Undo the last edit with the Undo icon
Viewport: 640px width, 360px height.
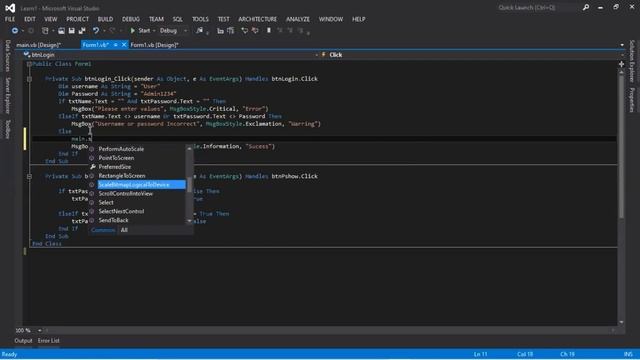(x=96, y=31)
